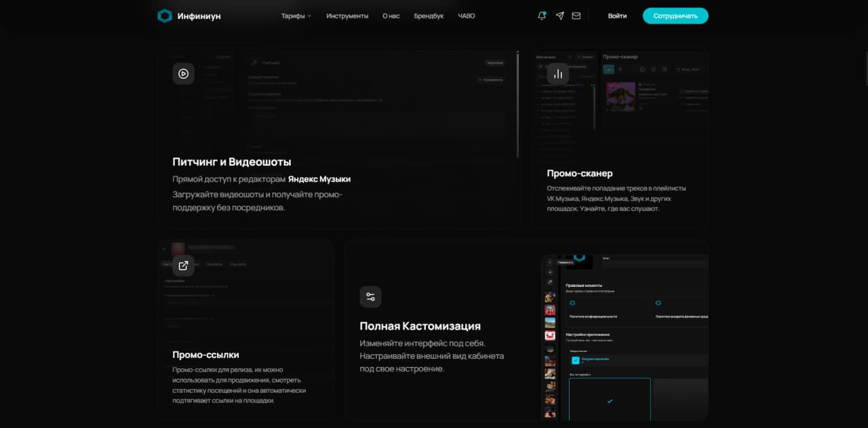The width and height of the screenshot is (868, 428).
Task: Click the Настройки приложения heading in preview
Action: 587,334
